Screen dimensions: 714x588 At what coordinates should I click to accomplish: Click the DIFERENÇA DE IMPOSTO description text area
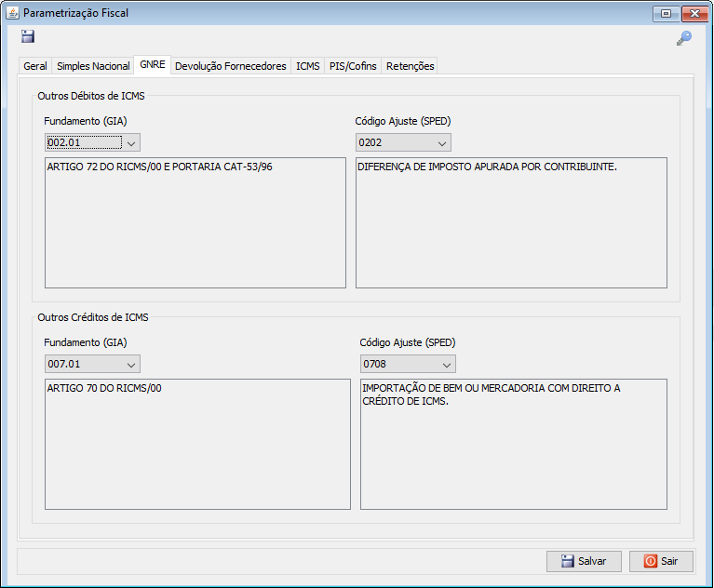511,222
